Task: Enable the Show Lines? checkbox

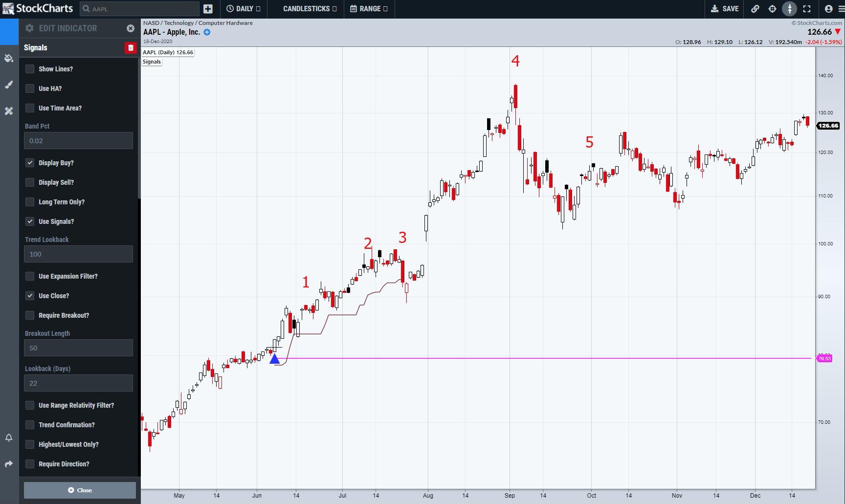Action: coord(30,69)
